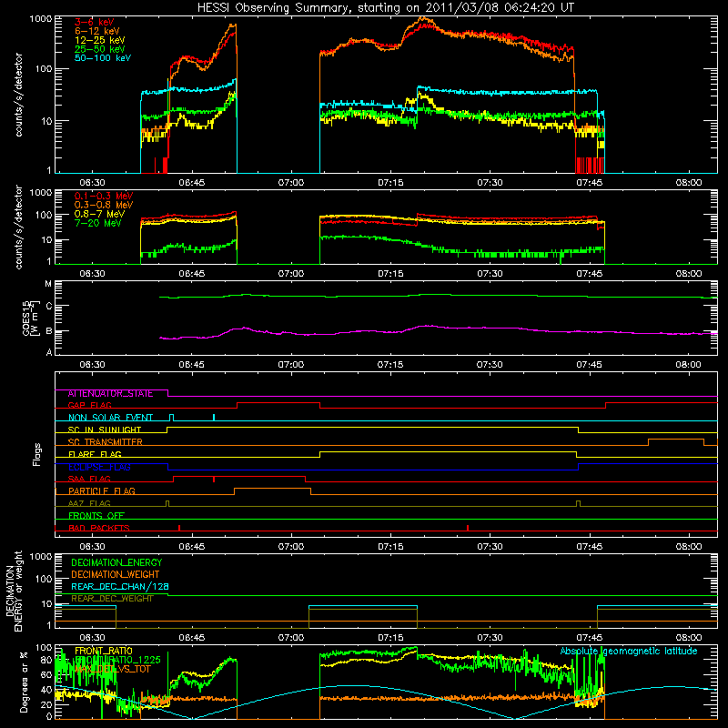Viewport: 728px width, 728px height.
Task: Click the FLARE_FLAG label
Action: click(95, 454)
